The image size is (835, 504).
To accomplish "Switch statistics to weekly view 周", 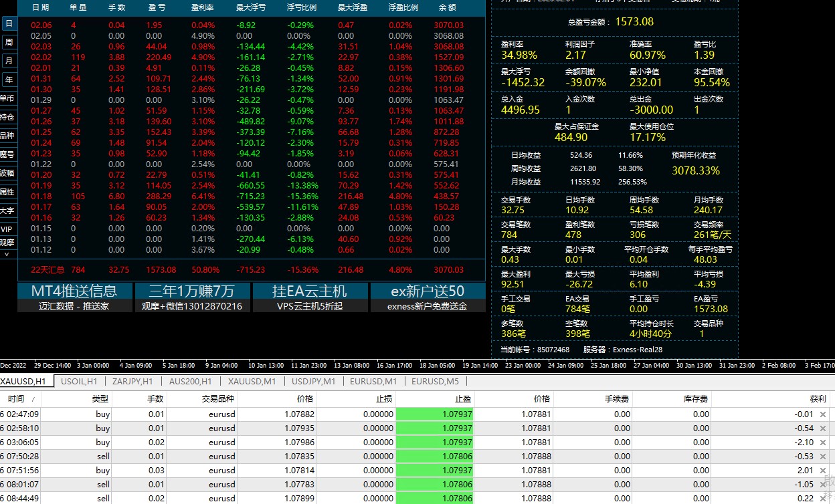I will (9, 42).
